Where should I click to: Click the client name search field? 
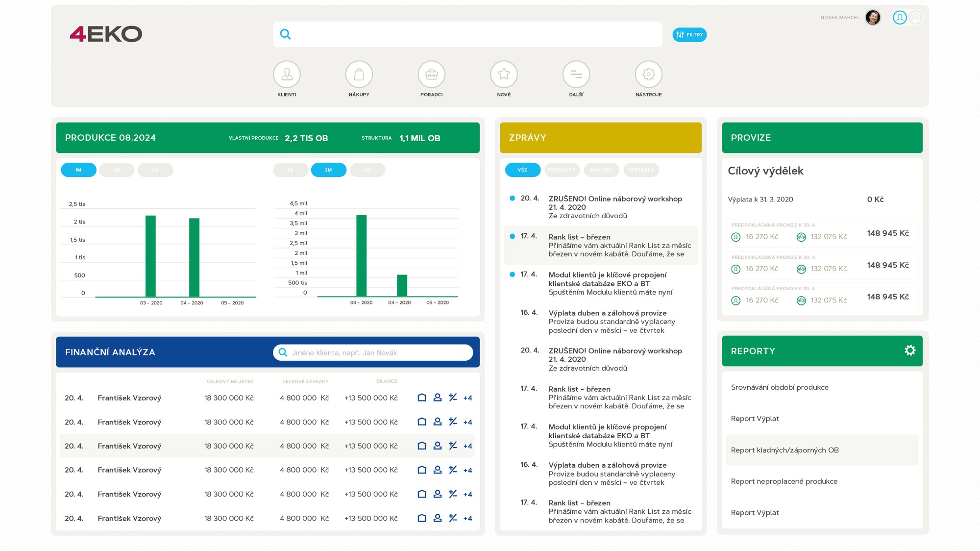pyautogui.click(x=373, y=352)
